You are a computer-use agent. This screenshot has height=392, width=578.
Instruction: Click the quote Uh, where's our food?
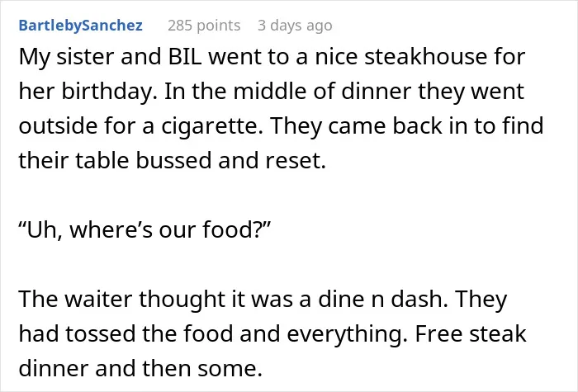(x=144, y=229)
